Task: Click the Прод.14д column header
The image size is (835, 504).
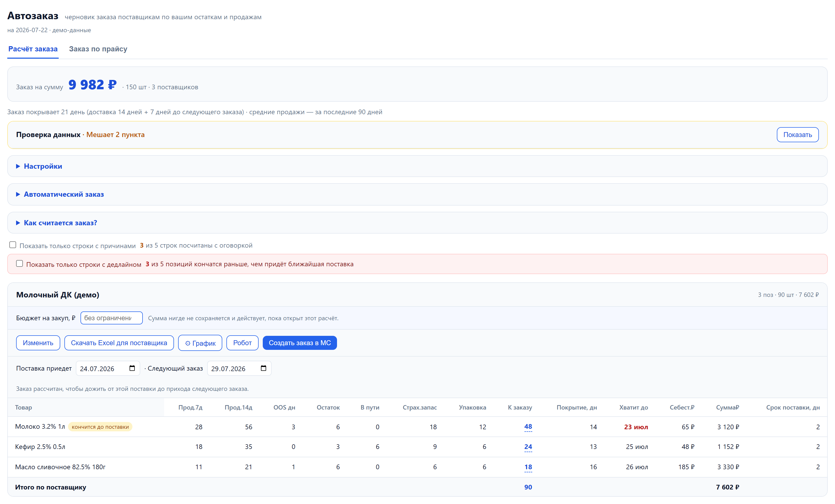Action: [238, 407]
